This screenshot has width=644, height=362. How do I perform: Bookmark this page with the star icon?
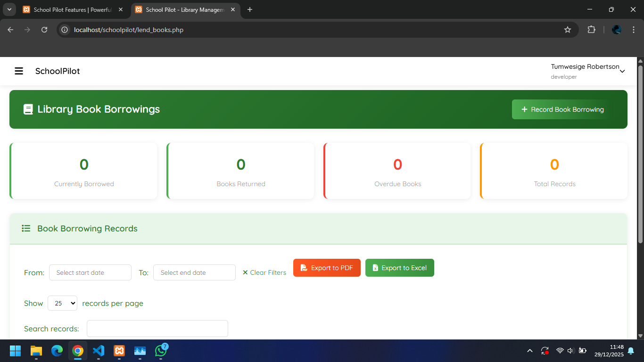(x=568, y=30)
